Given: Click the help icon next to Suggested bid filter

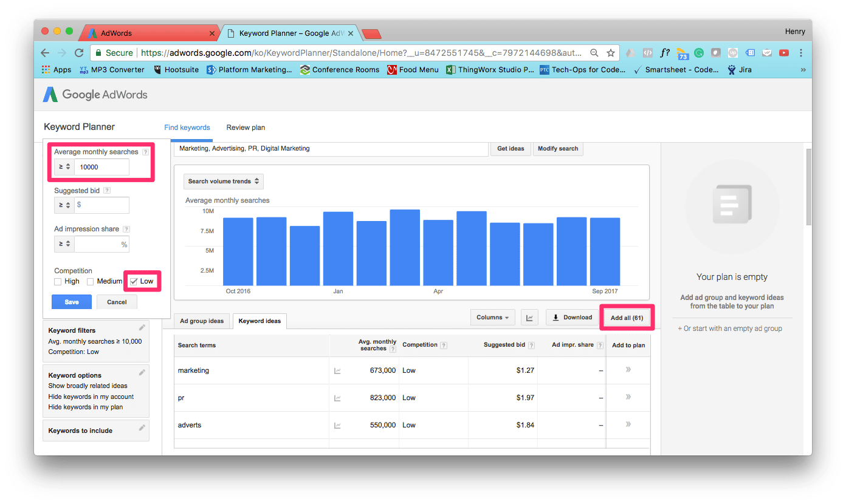Looking at the screenshot, I should [107, 191].
